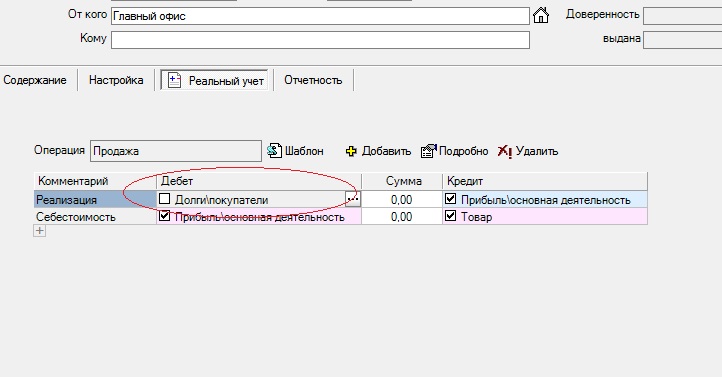Image resolution: width=722 pixels, height=377 pixels.
Task: Open the Отчетность tab
Action: [313, 80]
